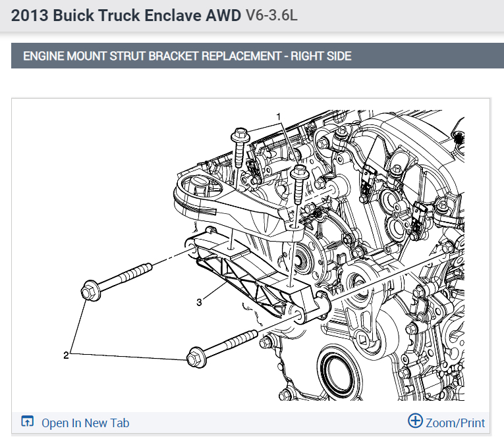Click callout number 1 in the diagram
The image size is (504, 441).
(x=279, y=117)
